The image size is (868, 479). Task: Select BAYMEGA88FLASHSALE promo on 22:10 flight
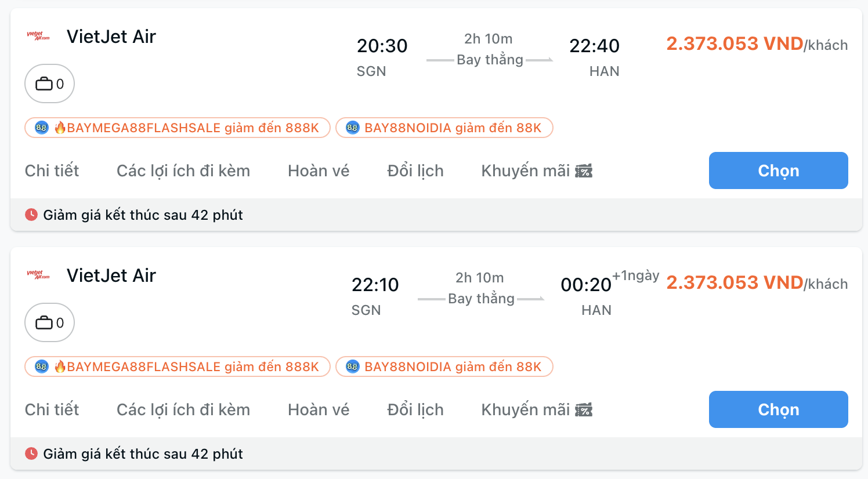point(178,366)
